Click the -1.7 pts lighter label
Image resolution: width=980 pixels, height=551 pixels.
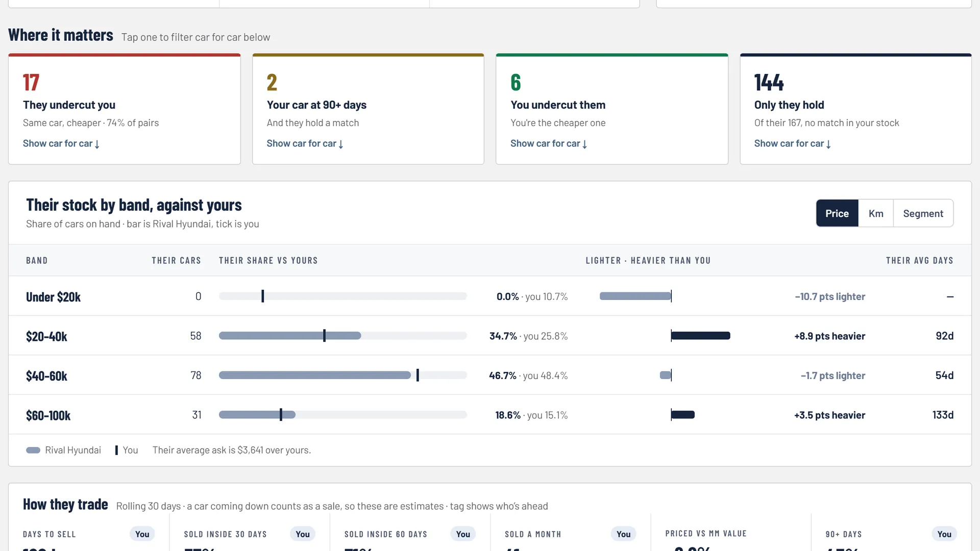[833, 376]
